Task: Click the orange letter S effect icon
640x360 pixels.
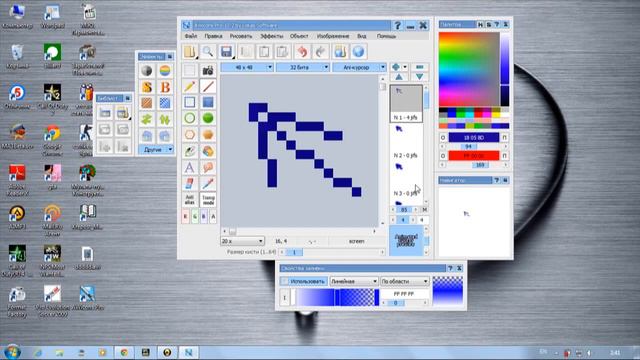Action: coord(147,87)
